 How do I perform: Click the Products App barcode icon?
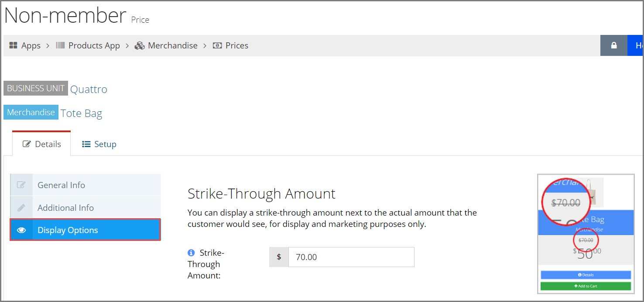[x=60, y=45]
